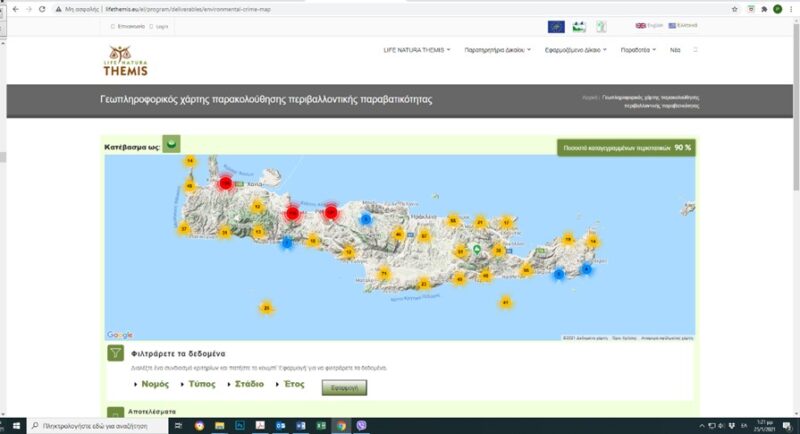Click the Ποσοστό καταγεγραμμένων περιστατικών 90% badge
This screenshot has width=800, height=434.
coord(627,148)
